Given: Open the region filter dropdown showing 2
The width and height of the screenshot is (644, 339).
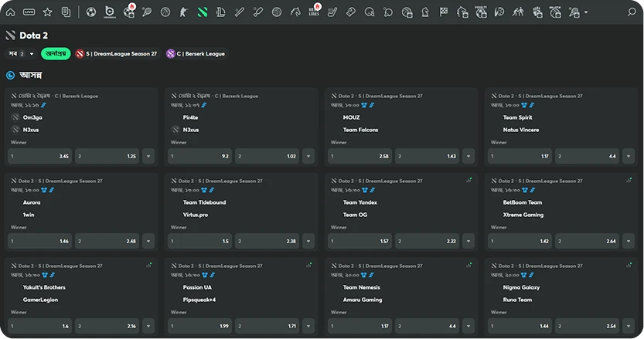Looking at the screenshot, I should point(22,54).
